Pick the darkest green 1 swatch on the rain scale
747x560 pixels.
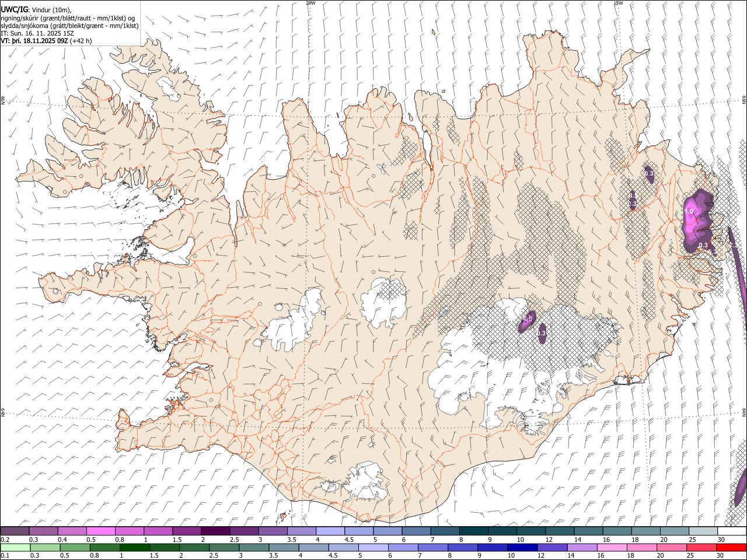pyautogui.click(x=135, y=547)
